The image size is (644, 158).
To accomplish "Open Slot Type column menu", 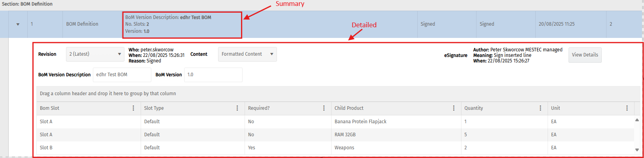I will point(237,108).
